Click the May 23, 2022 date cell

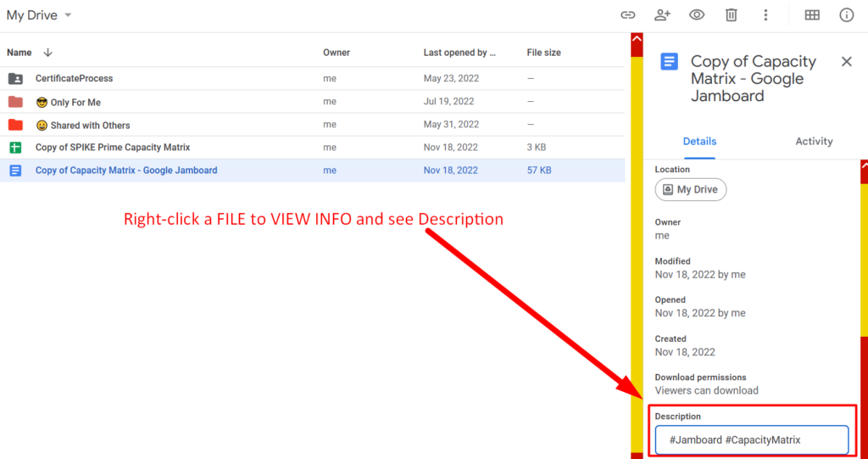point(451,79)
